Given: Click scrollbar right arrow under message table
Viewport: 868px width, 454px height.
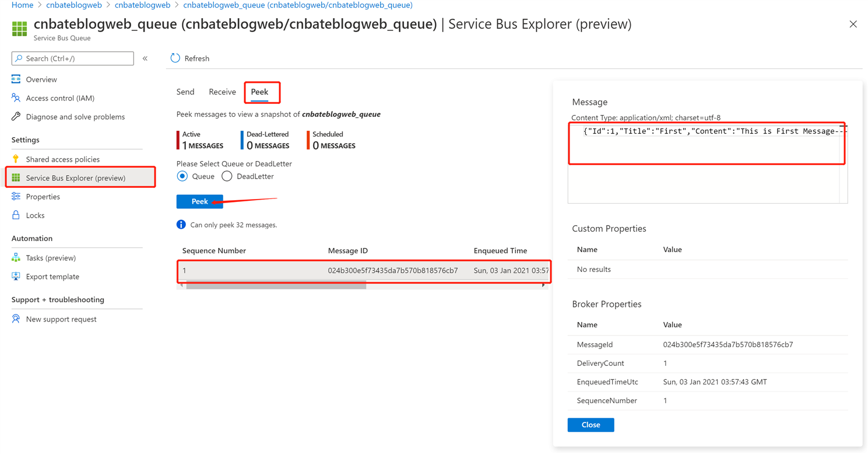Looking at the screenshot, I should pos(543,285).
